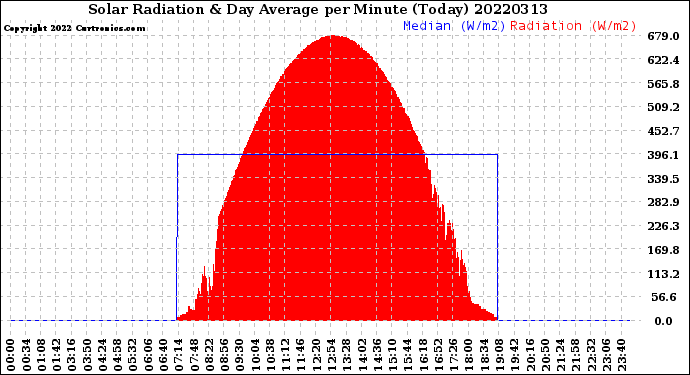This screenshot has width=690, height=375.
Task: Click the x-axis time label 23:40
Action: point(622,355)
